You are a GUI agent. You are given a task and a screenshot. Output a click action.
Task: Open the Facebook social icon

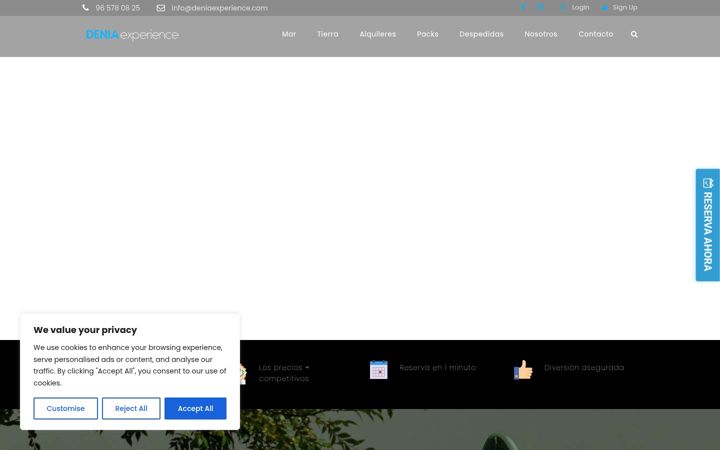pos(523,7)
